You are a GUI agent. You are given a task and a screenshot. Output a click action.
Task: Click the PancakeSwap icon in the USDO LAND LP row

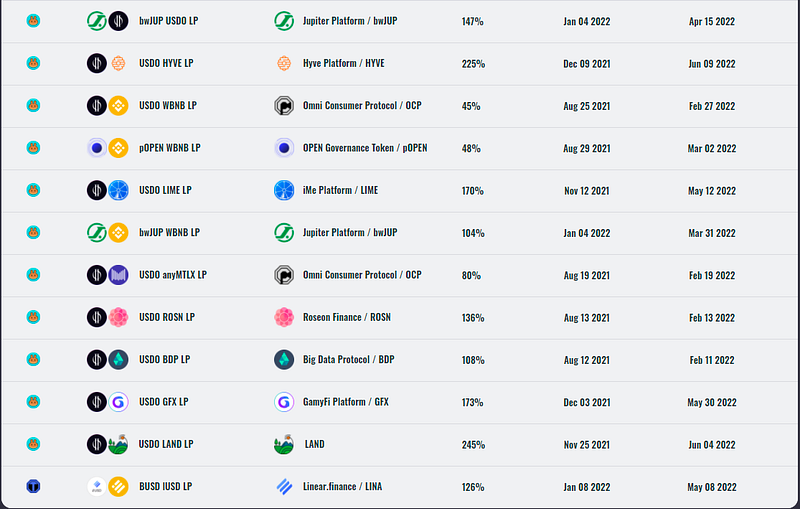[x=33, y=444]
